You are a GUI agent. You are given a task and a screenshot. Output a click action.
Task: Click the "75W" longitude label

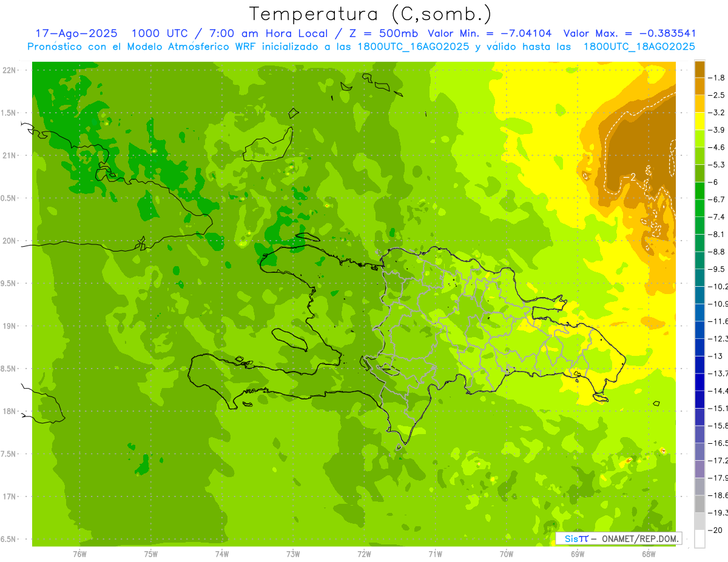click(151, 554)
